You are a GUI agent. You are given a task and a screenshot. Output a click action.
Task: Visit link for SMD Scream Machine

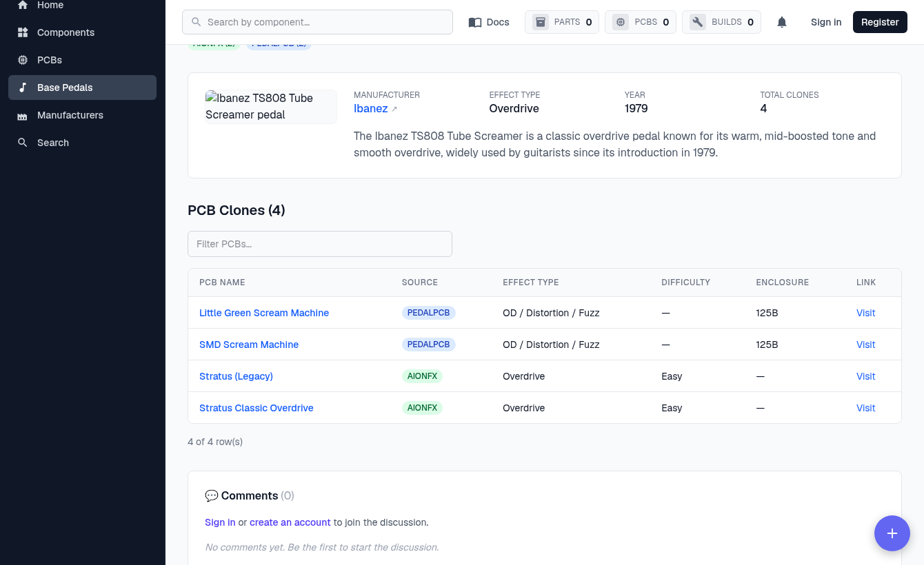pos(865,345)
